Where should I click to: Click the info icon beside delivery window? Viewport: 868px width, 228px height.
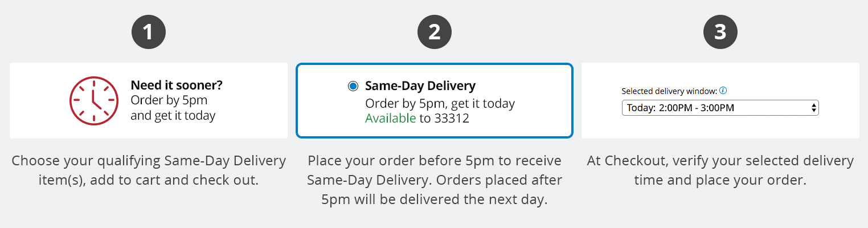723,90
